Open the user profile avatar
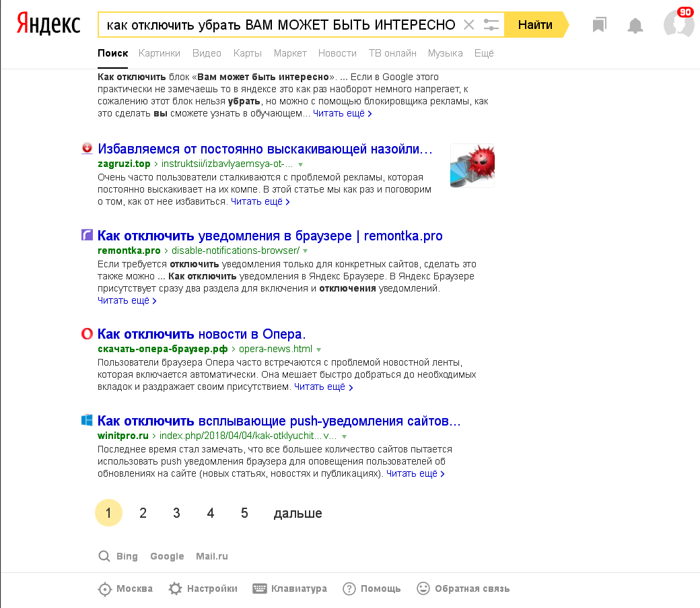 point(678,24)
